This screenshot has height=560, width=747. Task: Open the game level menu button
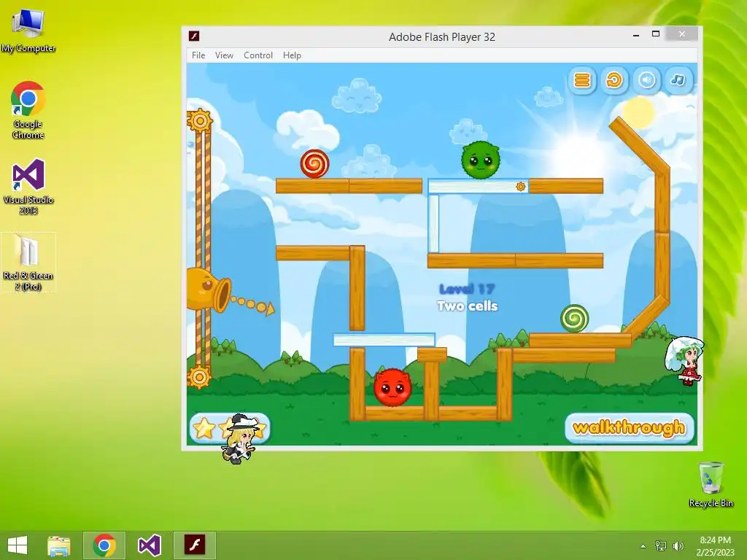tap(581, 80)
